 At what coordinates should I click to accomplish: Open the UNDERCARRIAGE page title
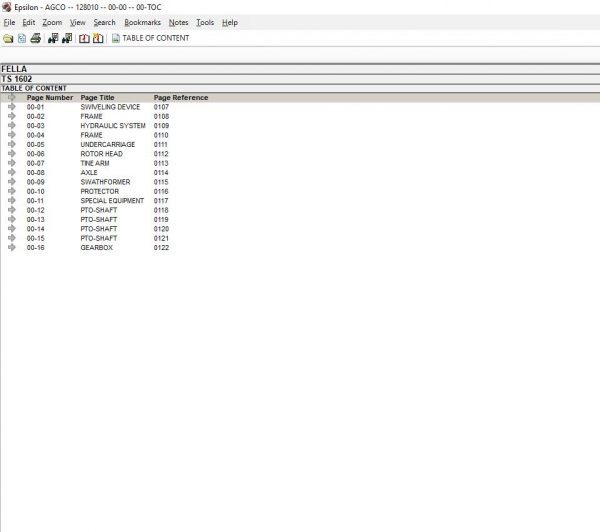108,145
